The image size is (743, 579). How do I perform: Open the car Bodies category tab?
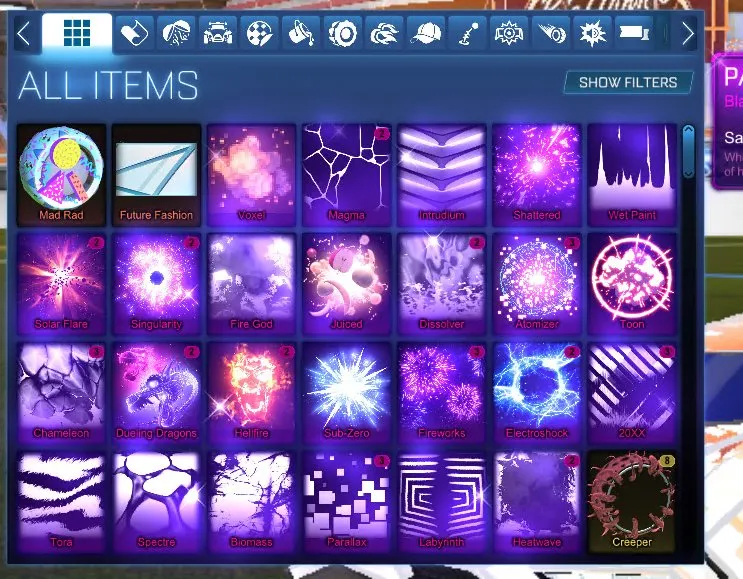pyautogui.click(x=218, y=33)
